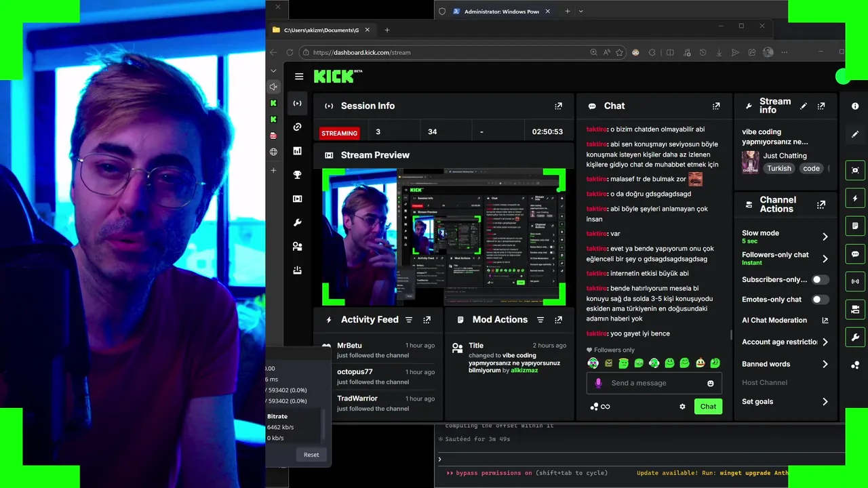Refresh the browser page
This screenshot has width=868, height=488.
point(290,52)
